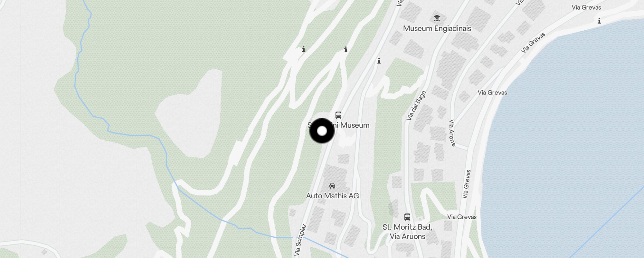Open the Auto Mathis AG label
The width and height of the screenshot is (644, 258).
pyautogui.click(x=332, y=196)
